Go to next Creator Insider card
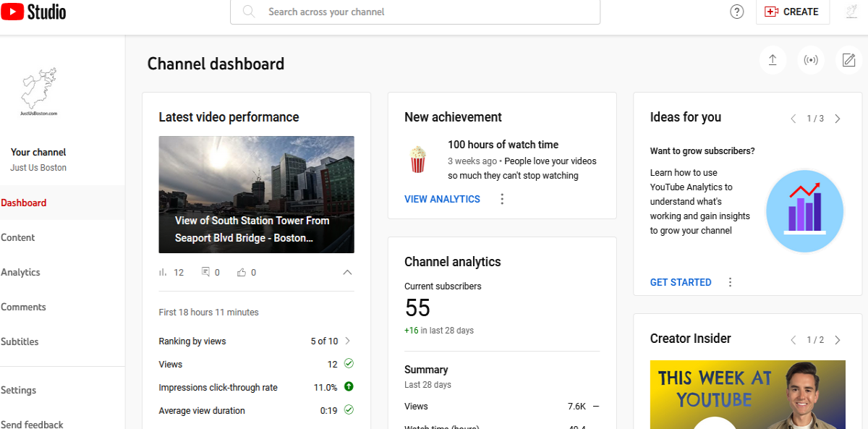The height and width of the screenshot is (429, 868). pos(838,340)
